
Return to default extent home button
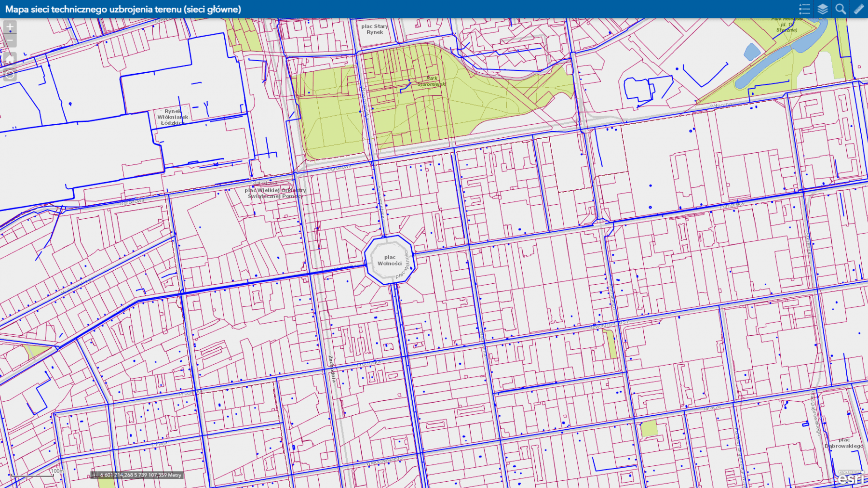click(10, 59)
